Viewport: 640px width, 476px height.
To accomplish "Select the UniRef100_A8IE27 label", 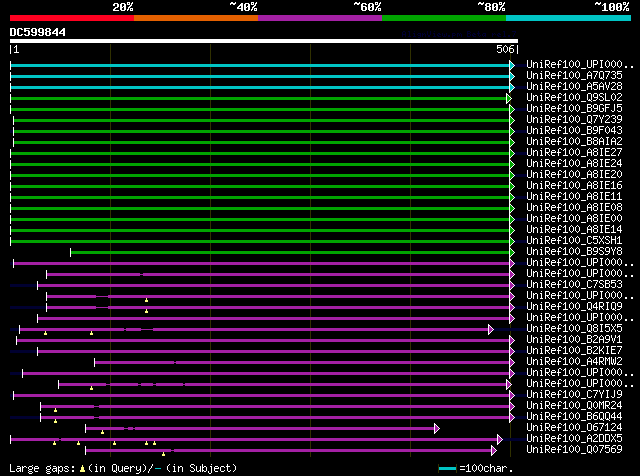I will (x=574, y=153).
